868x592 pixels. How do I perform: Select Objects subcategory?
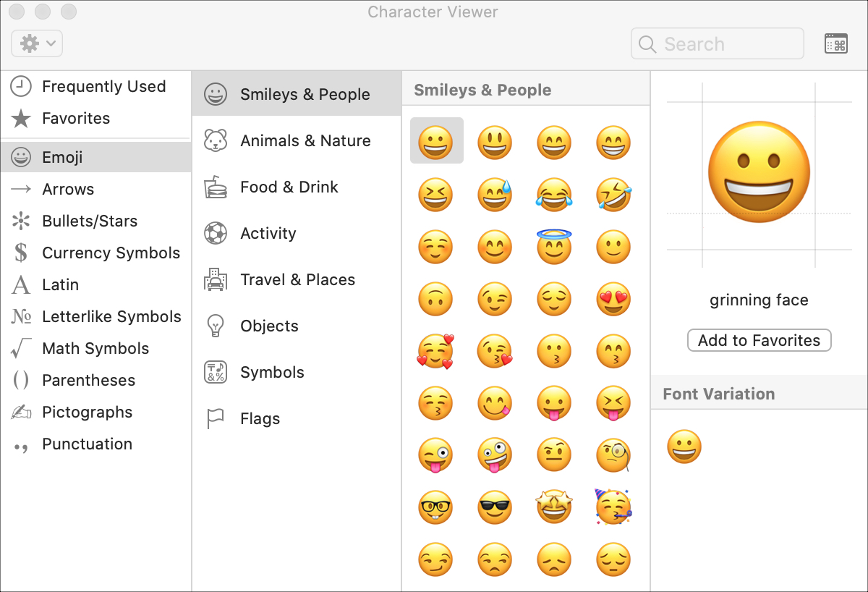coord(297,326)
